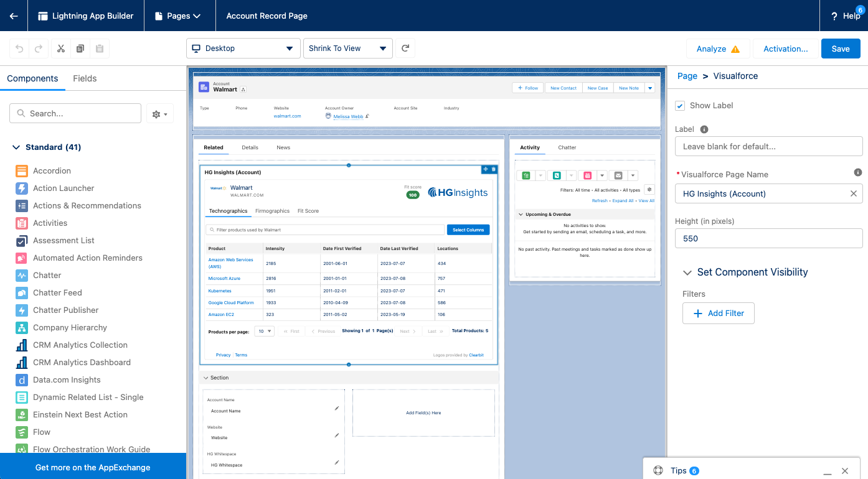Collapse the Standard components section
The image size is (868, 479).
coord(16,147)
